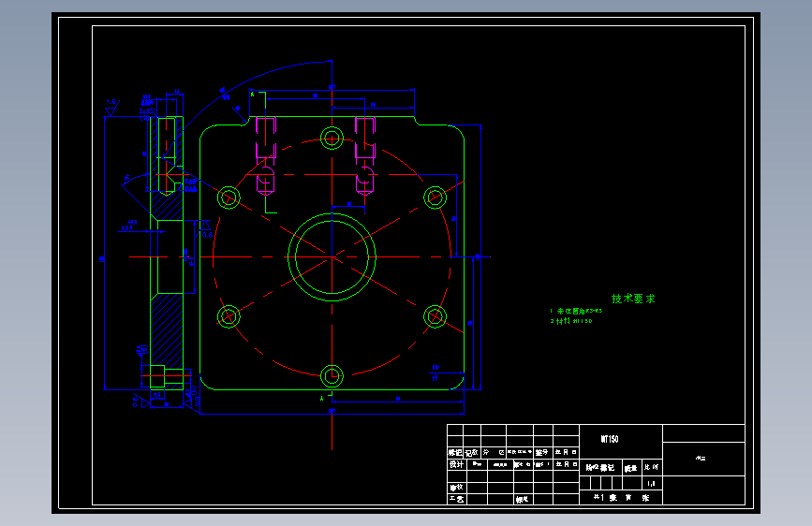This screenshot has height=526, width=812.
Task: Select the 比例 label in title block
Action: (x=652, y=467)
